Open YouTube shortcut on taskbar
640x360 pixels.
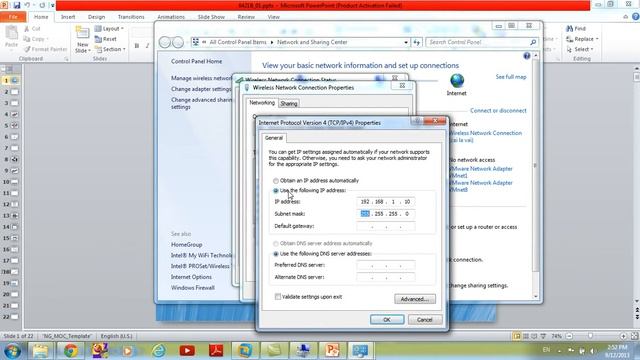click(x=187, y=351)
